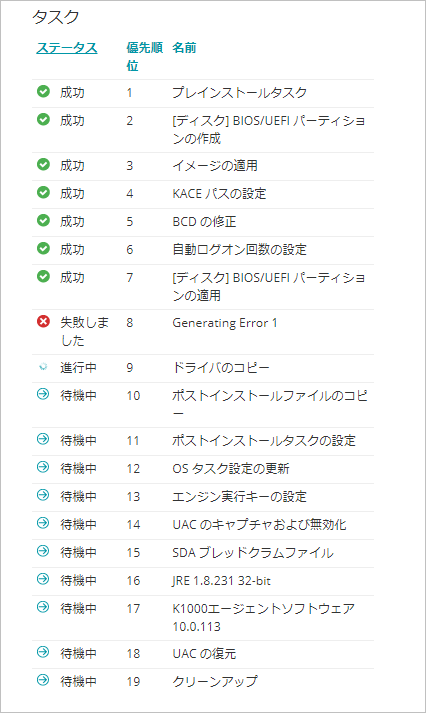Viewport: 426px width, 713px height.
Task: Select the 自動ログオン回数の設定 task row
Action: (x=203, y=250)
